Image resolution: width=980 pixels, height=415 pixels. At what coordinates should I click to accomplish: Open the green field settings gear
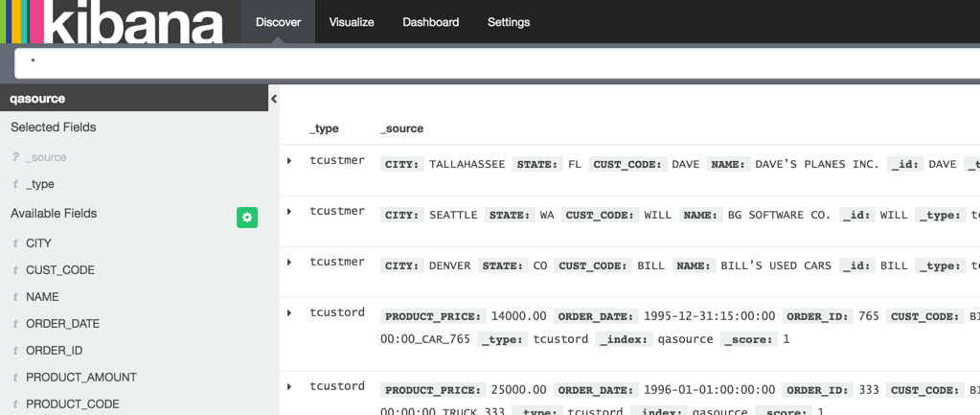tap(247, 218)
